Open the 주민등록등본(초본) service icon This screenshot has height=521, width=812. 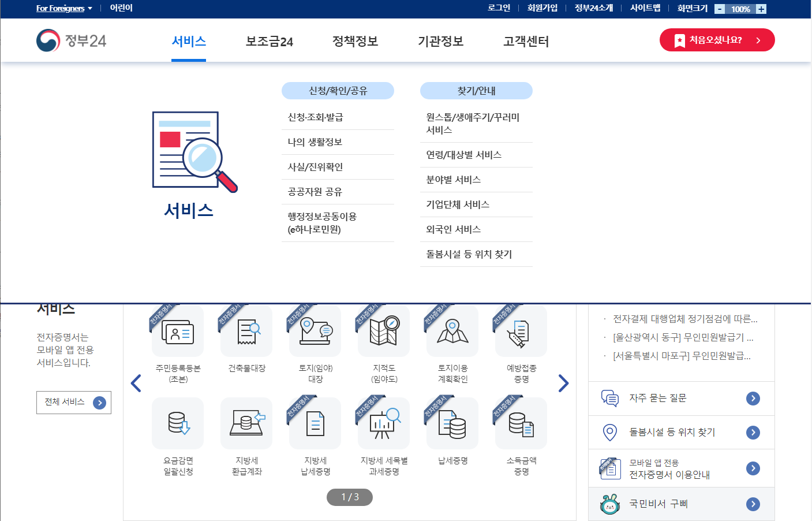click(x=178, y=332)
